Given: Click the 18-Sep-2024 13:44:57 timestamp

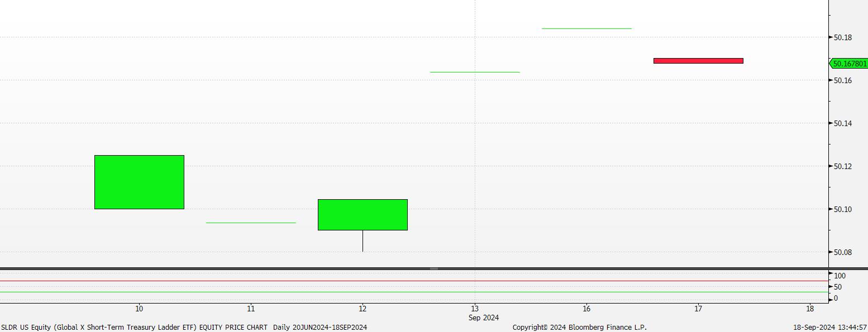Looking at the screenshot, I should [830, 327].
